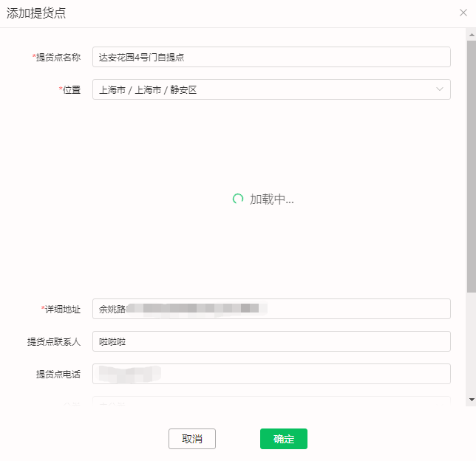Click the scrollbar down arrow
The image size is (476, 461).
tap(472, 400)
